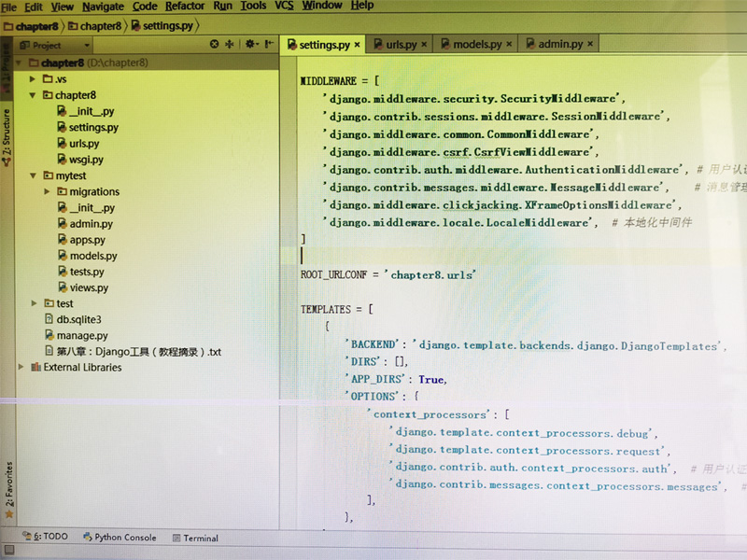The height and width of the screenshot is (560, 747).
Task: Open the Code menu
Action: pyautogui.click(x=145, y=7)
